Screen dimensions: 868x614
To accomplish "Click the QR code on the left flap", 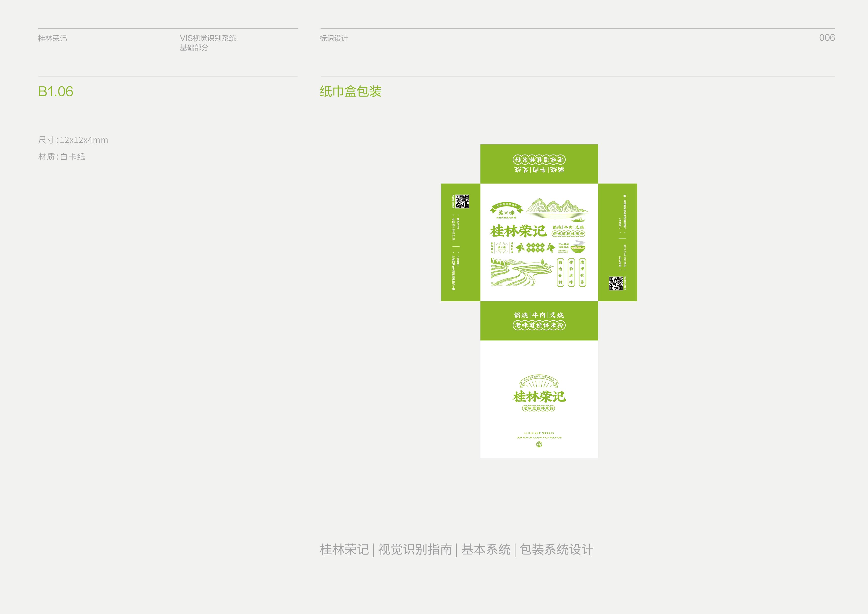I will coord(462,201).
